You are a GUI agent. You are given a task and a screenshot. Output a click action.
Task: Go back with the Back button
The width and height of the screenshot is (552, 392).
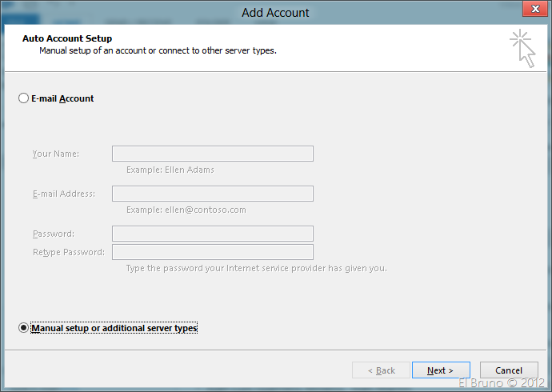[x=381, y=370]
